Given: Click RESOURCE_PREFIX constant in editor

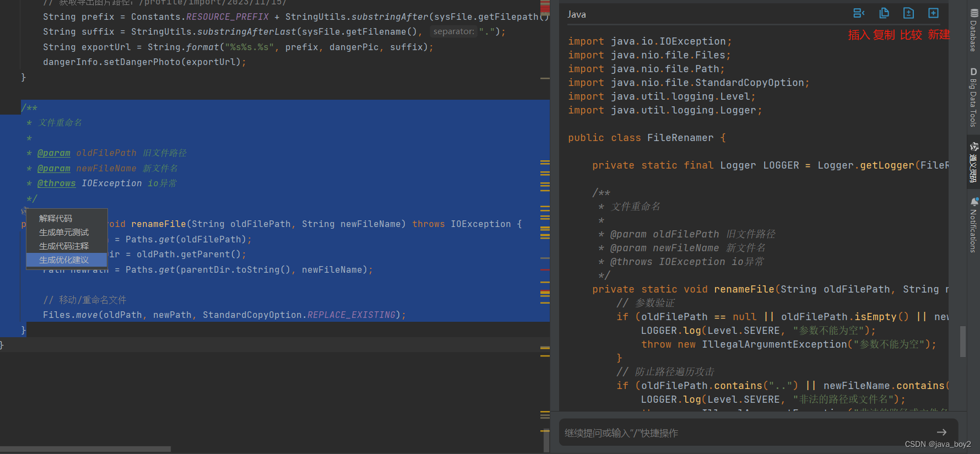Looking at the screenshot, I should tap(228, 17).
